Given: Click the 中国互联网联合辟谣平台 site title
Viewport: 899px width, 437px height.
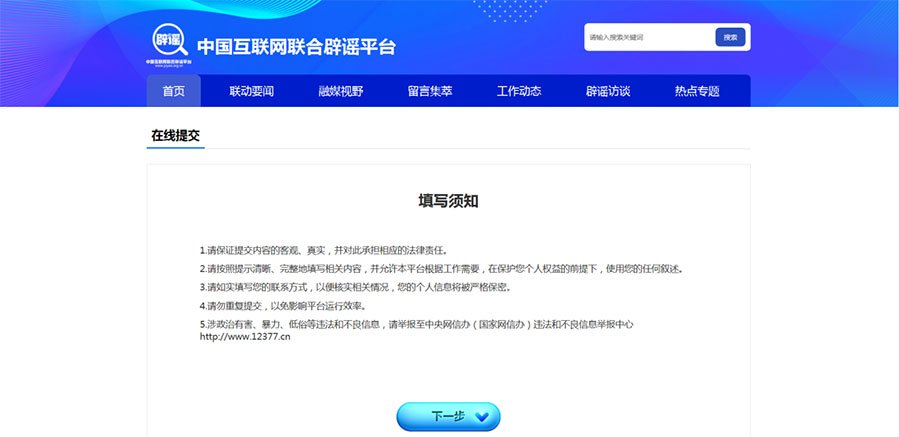Looking at the screenshot, I should click(296, 46).
